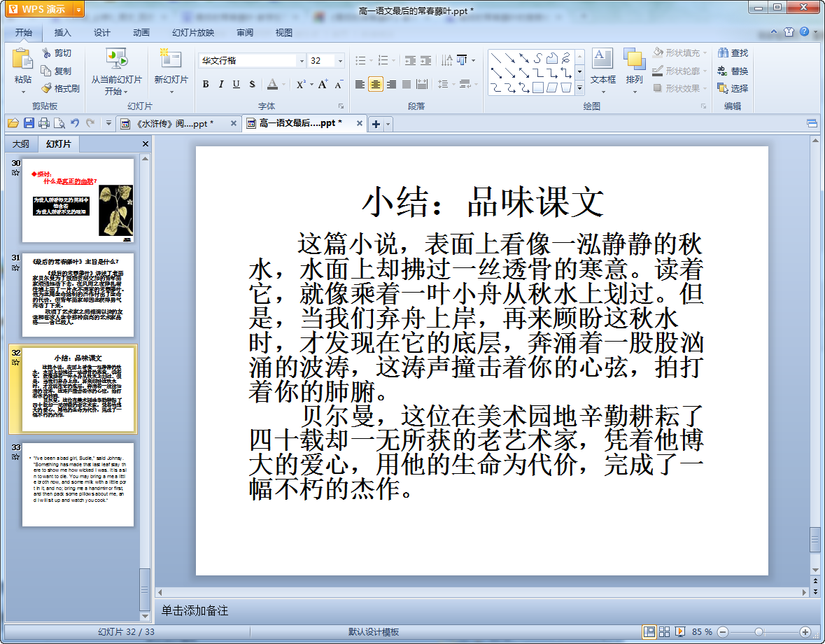The height and width of the screenshot is (644, 825).
Task: Select slide 30 thumbnail
Action: pos(78,200)
